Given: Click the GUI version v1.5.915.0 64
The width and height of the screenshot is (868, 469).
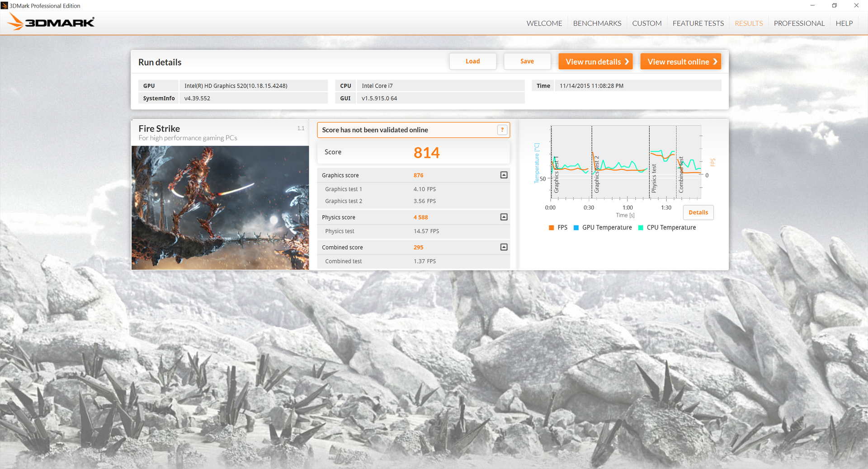Looking at the screenshot, I should [x=379, y=98].
